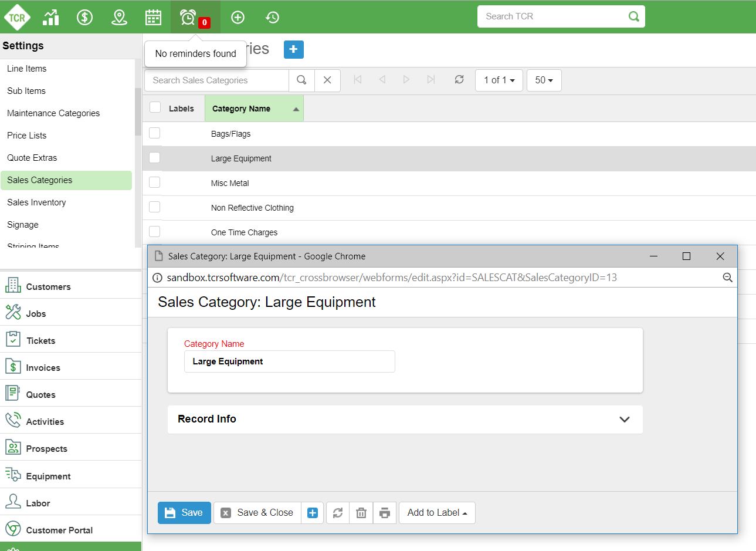Screen dimensions: 756x551
Task: Toggle the reminders alarm clock icon
Action: tap(188, 18)
